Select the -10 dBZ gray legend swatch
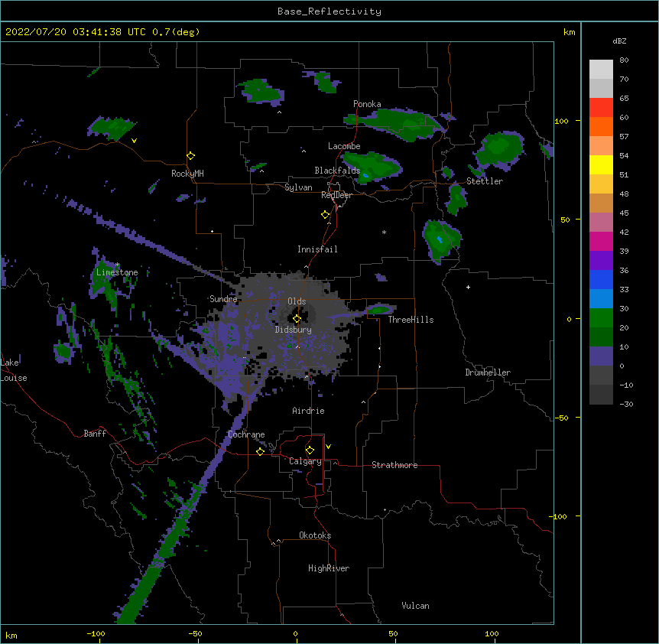659x644 pixels. (601, 376)
